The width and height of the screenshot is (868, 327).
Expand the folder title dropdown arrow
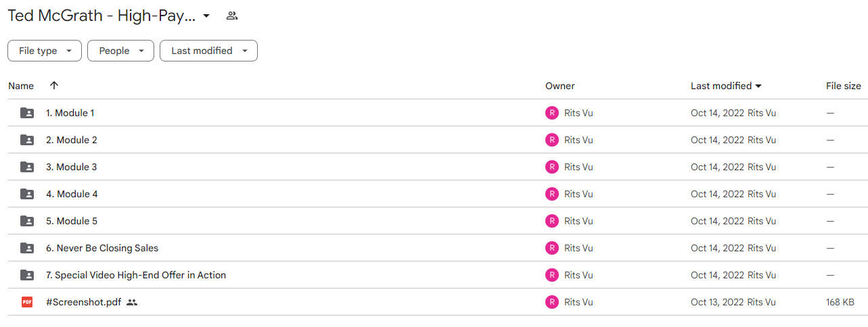pos(206,16)
